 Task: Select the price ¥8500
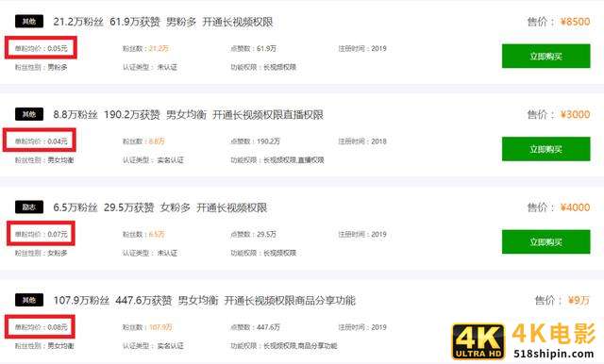575,22
